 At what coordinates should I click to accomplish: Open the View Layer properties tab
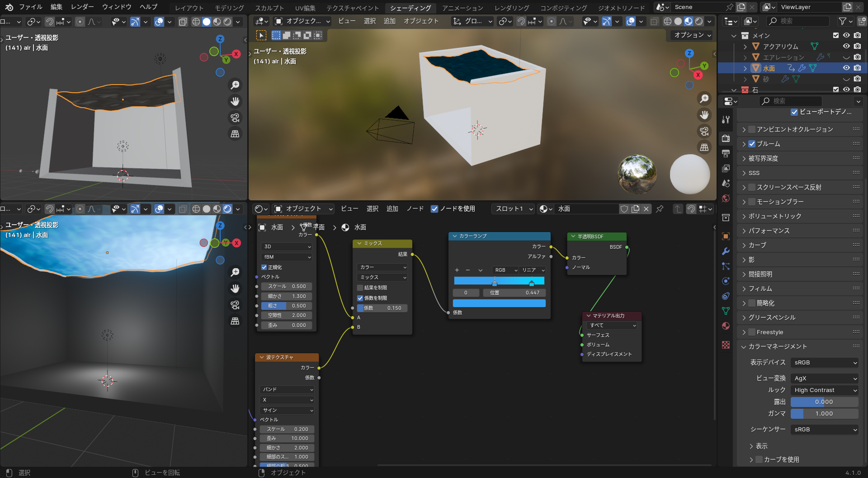(726, 168)
